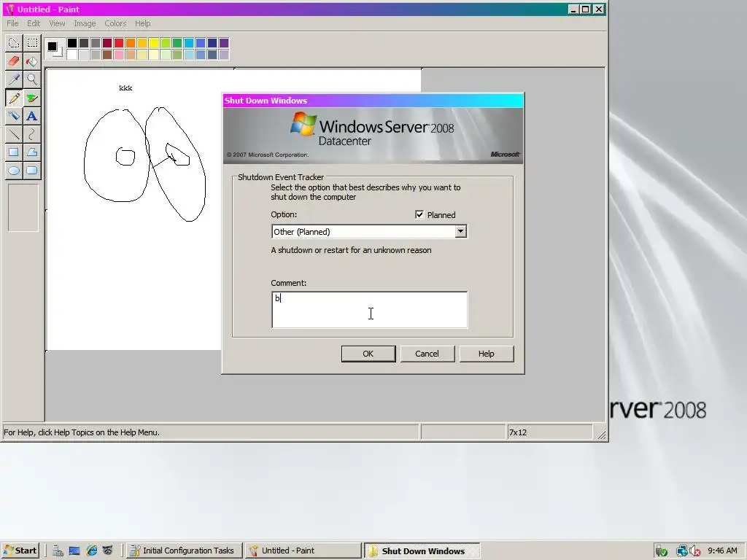
Task: Uncheck the Planned checkbox
Action: click(419, 215)
